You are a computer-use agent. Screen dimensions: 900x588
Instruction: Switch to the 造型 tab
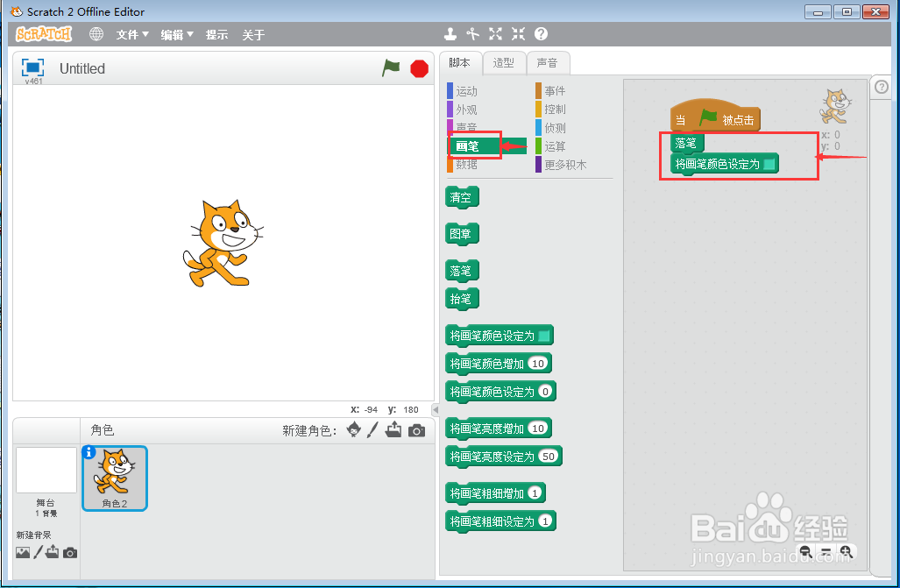[503, 63]
